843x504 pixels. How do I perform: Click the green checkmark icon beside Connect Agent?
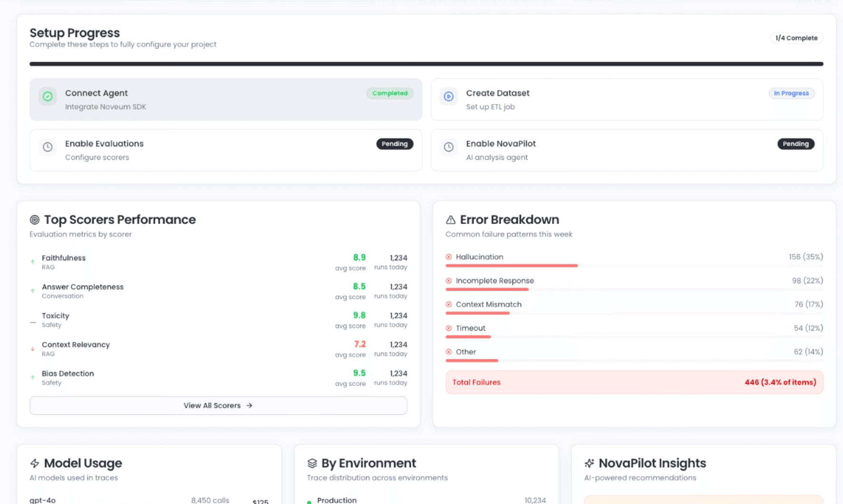47,96
